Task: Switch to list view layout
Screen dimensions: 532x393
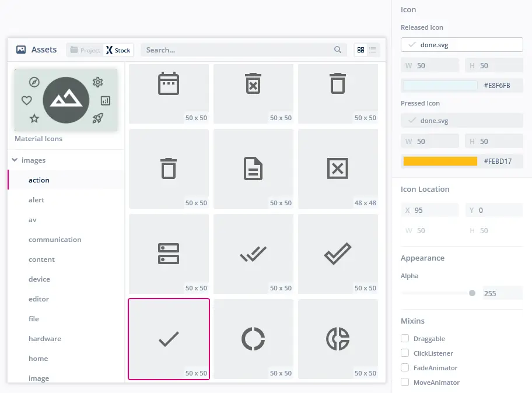Action: click(373, 50)
